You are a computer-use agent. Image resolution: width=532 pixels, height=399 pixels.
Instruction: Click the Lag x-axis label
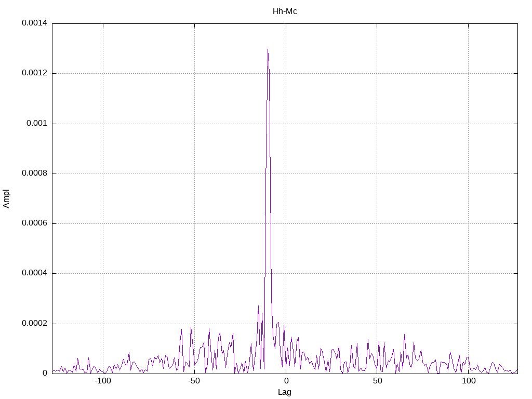click(284, 392)
